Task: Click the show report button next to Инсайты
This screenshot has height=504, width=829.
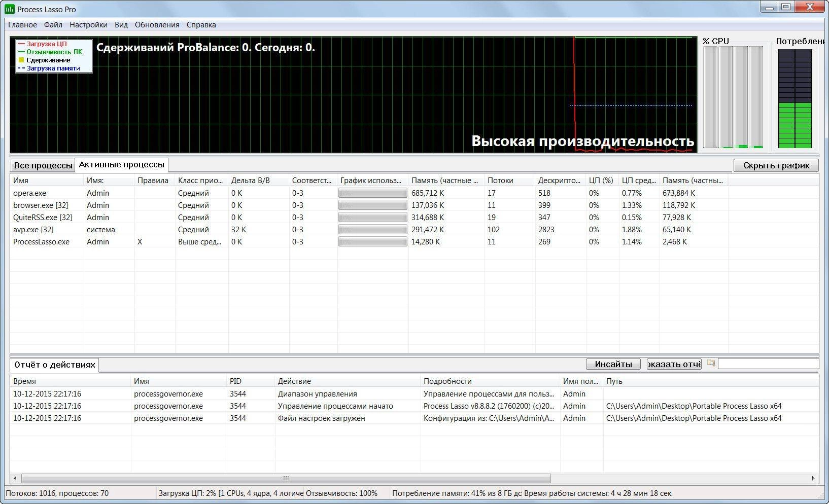Action: 674,364
